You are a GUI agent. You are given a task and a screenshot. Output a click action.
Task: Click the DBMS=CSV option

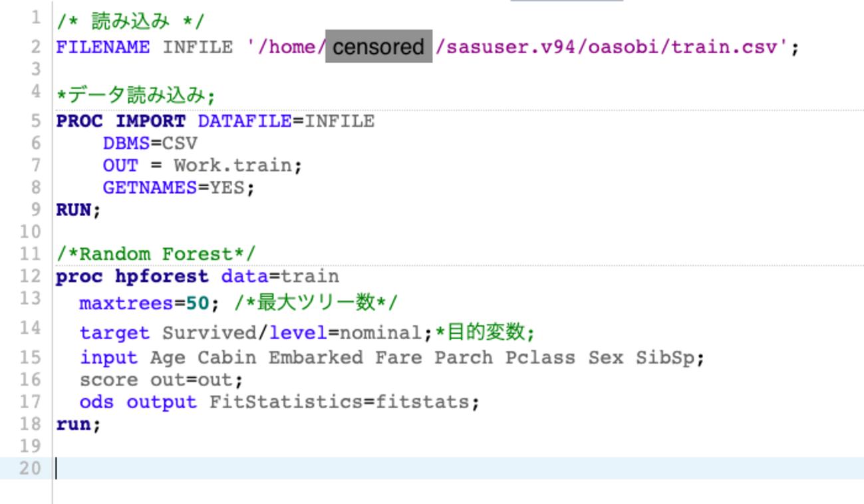(x=150, y=143)
